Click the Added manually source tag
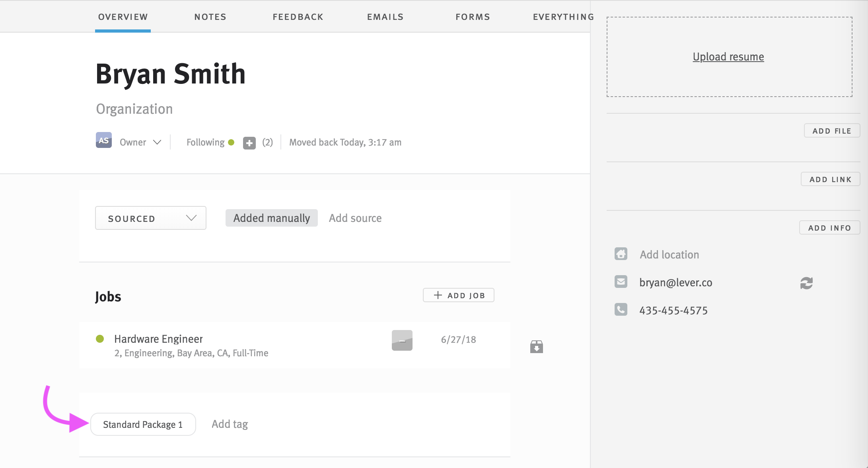This screenshot has height=468, width=868. click(272, 218)
